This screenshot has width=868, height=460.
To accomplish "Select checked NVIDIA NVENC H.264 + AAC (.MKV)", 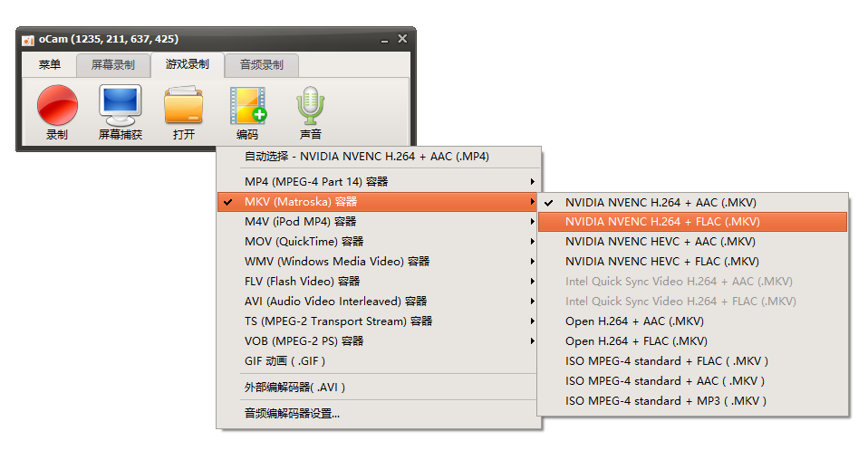I will [x=692, y=203].
